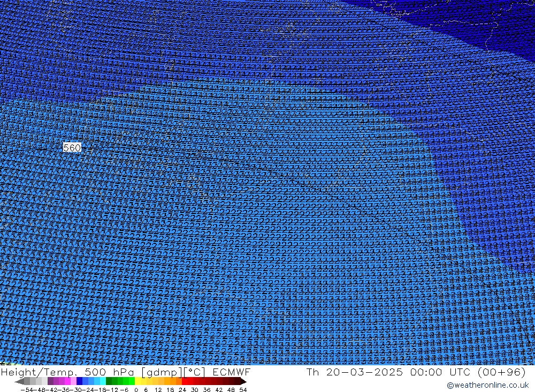Select the dark green legend swatch near -12
535x392 pixels.
tap(109, 381)
